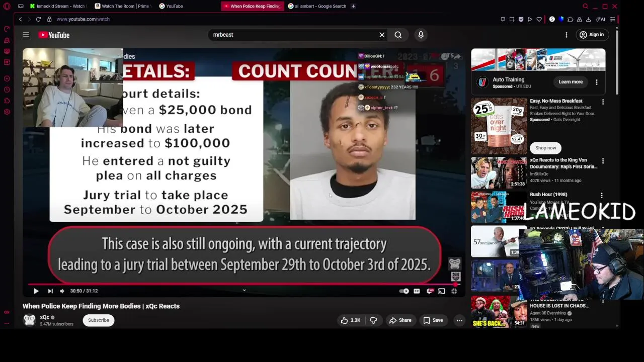The width and height of the screenshot is (644, 362).
Task: Select the When Police Keep Finding tab
Action: [252, 6]
